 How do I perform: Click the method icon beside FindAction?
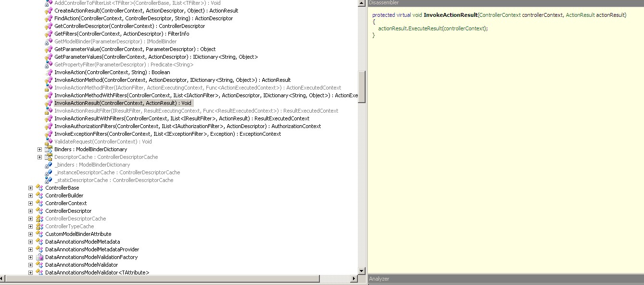(x=48, y=18)
